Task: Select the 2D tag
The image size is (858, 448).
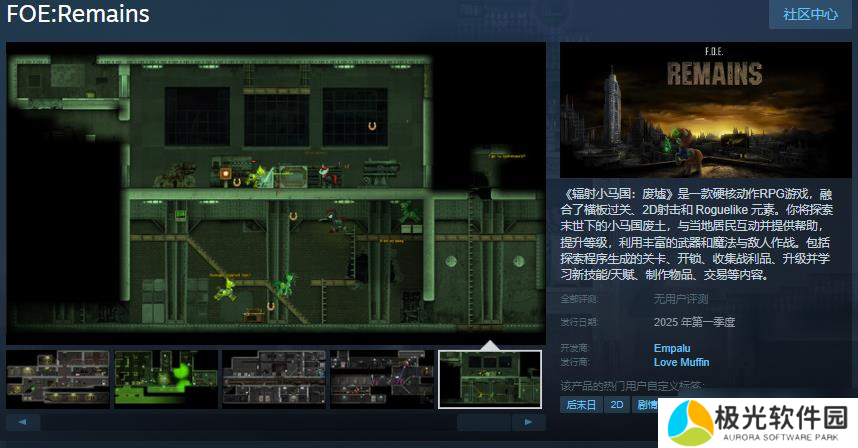Action: point(618,405)
